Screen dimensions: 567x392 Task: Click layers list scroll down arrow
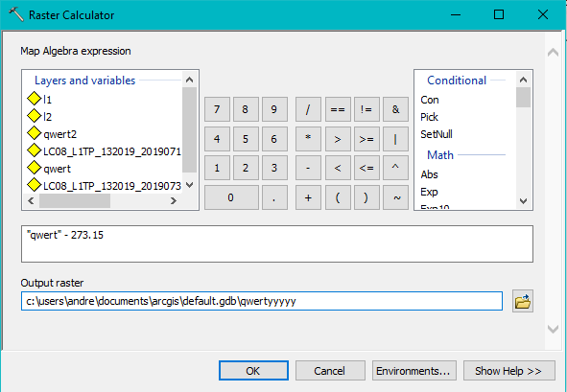coord(190,185)
